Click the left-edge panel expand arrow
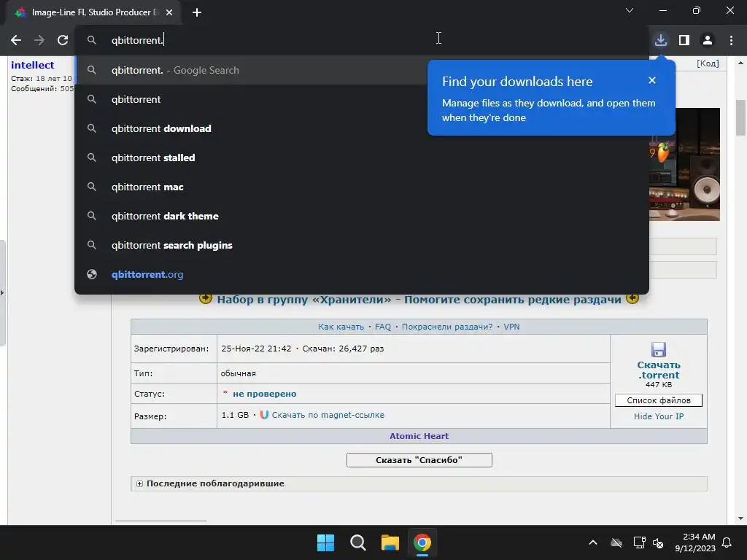The height and width of the screenshot is (560, 747). point(2,293)
